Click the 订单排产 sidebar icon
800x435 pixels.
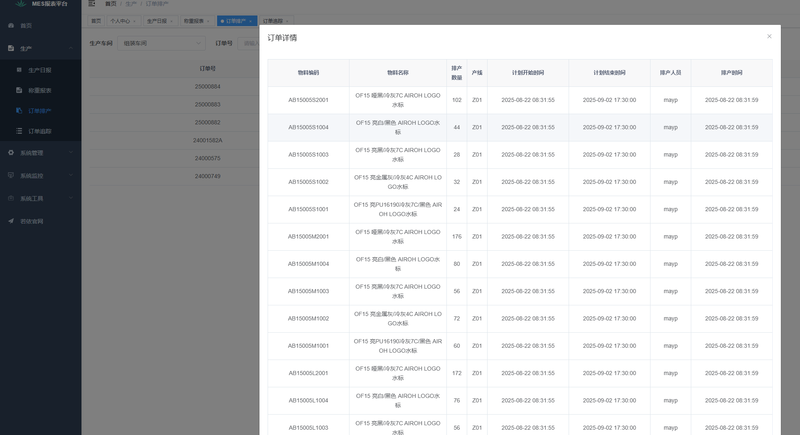(19, 111)
